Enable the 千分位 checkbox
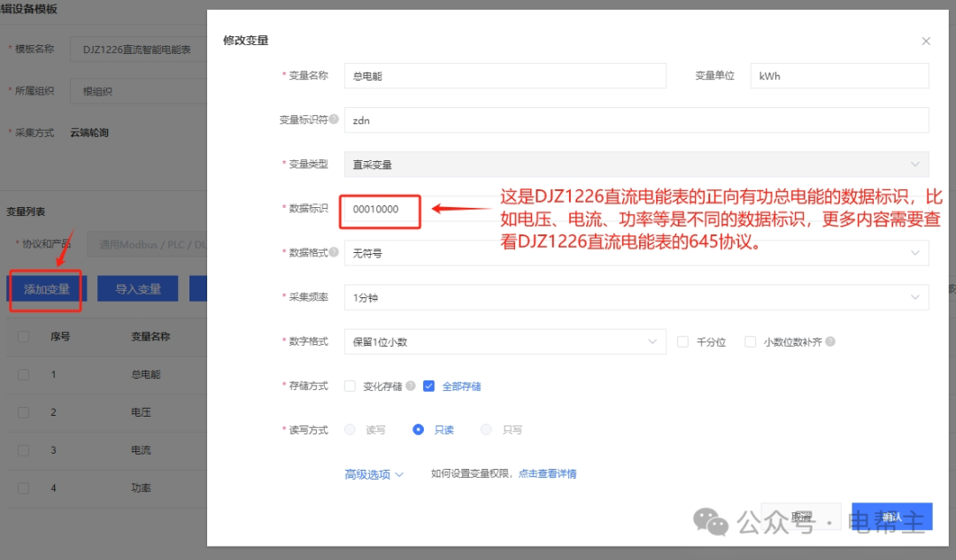956x560 pixels. coord(682,342)
